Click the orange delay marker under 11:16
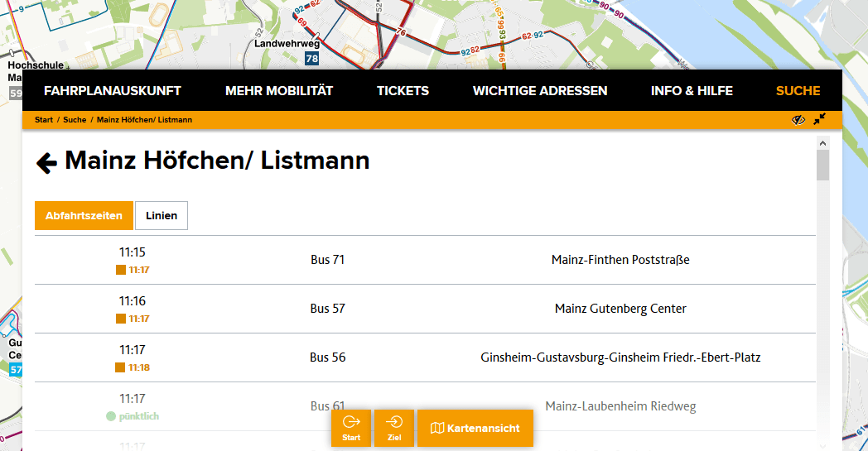The image size is (868, 451). pyautogui.click(x=121, y=319)
